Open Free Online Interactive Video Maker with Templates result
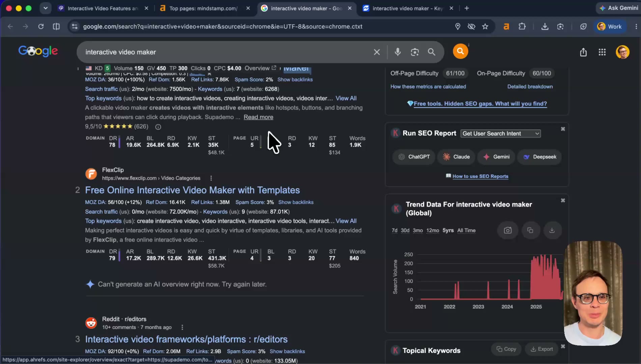 tap(192, 190)
